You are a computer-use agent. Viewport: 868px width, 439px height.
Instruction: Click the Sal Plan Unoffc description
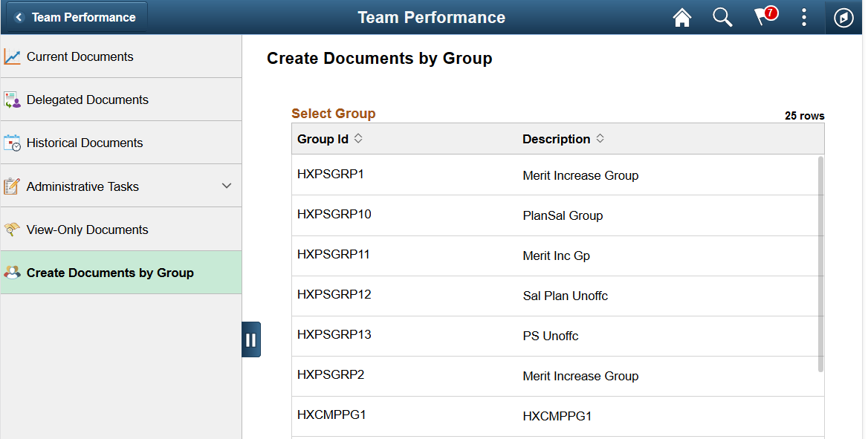click(566, 296)
